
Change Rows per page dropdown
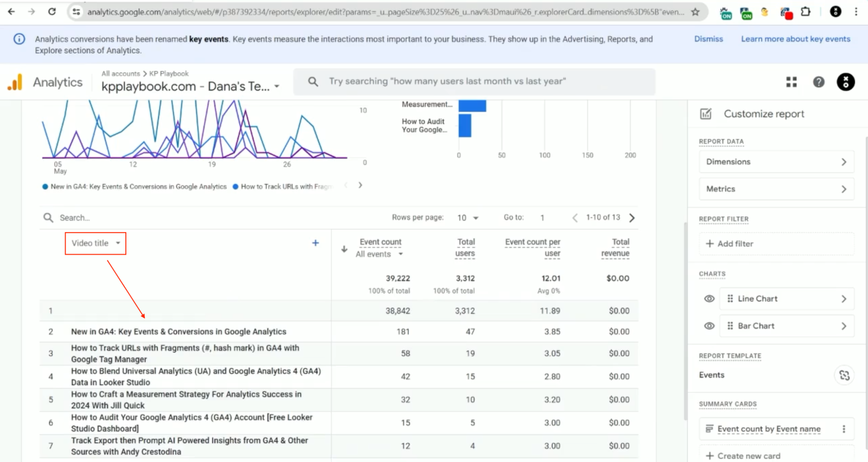click(x=468, y=218)
